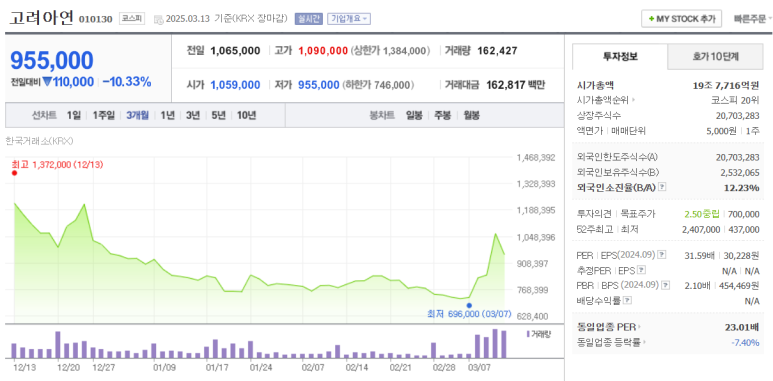This screenshot has width=773, height=381.
Task: Click the 시가총액순위 arrow
Action: (633, 100)
